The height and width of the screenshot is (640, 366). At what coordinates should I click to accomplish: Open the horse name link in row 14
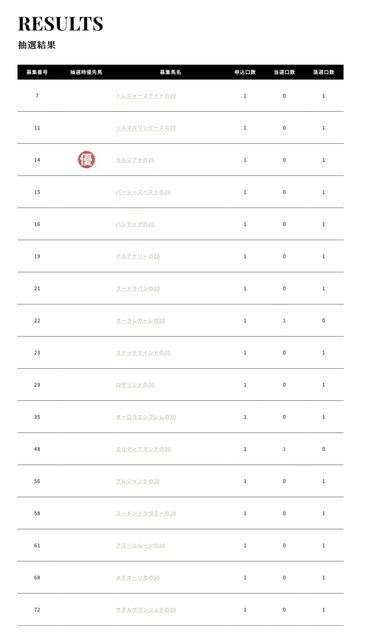[135, 160]
